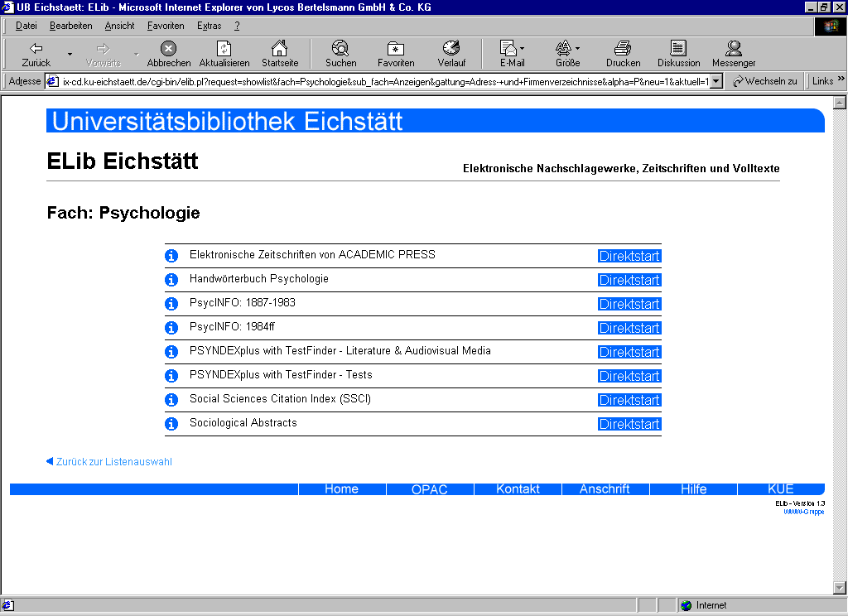Select the heading 'Fach: Psychologie'
The height and width of the screenshot is (616, 848).
(x=123, y=213)
